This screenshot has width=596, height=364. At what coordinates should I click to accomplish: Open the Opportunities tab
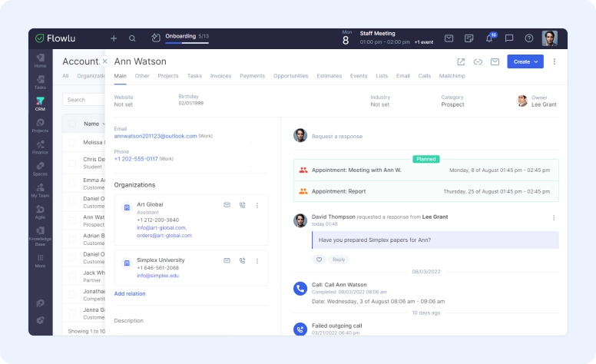pyautogui.click(x=291, y=76)
